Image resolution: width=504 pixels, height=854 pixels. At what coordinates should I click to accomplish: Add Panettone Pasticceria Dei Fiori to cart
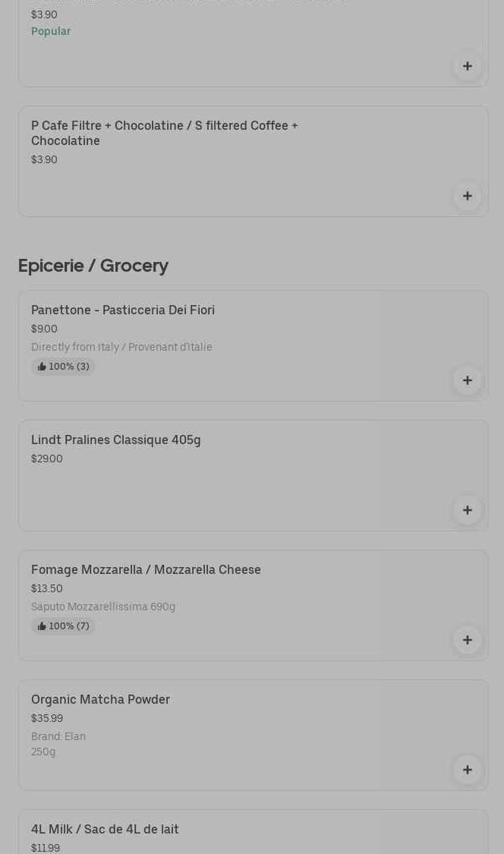[467, 380]
